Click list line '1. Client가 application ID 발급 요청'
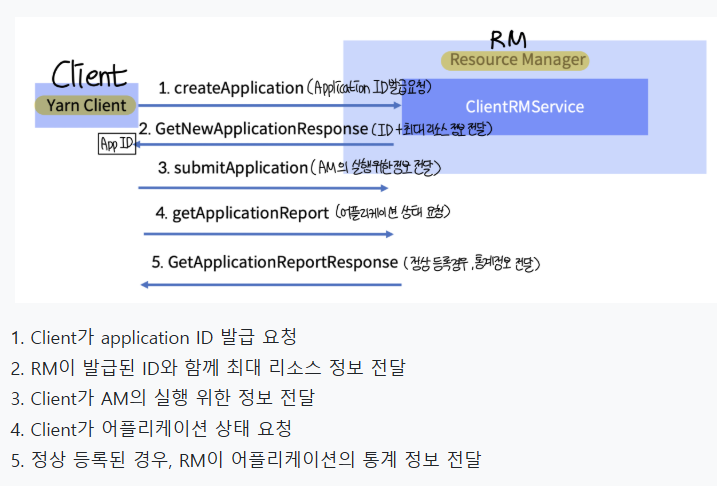 pos(154,337)
